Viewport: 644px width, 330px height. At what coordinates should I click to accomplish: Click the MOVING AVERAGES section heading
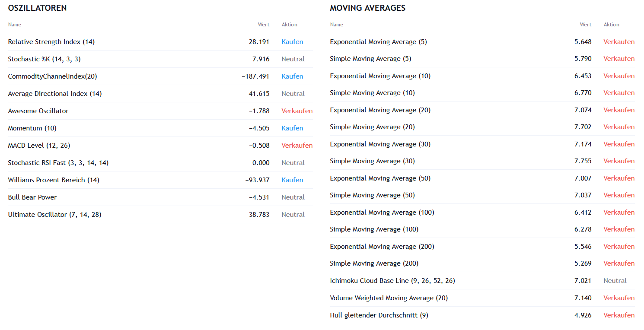click(367, 8)
